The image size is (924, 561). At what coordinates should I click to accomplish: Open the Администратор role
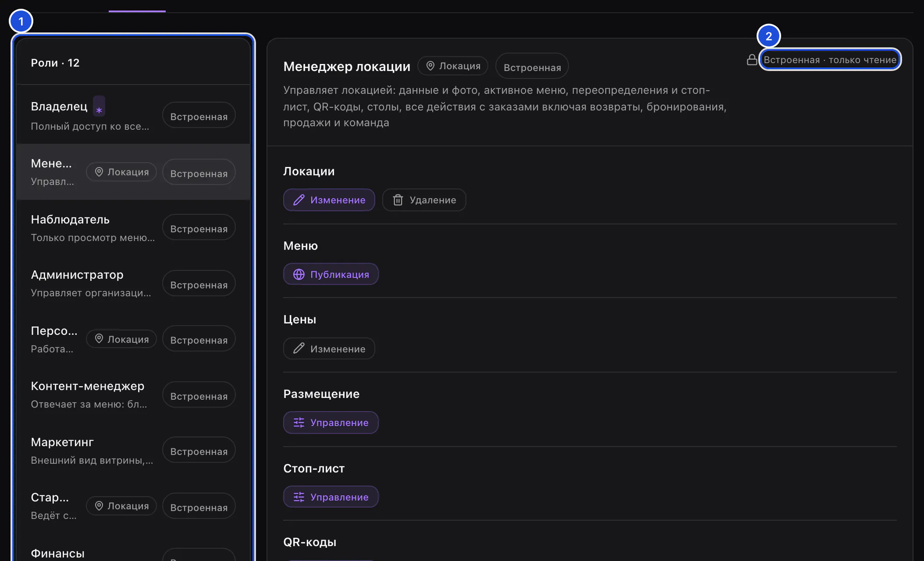[x=133, y=284]
